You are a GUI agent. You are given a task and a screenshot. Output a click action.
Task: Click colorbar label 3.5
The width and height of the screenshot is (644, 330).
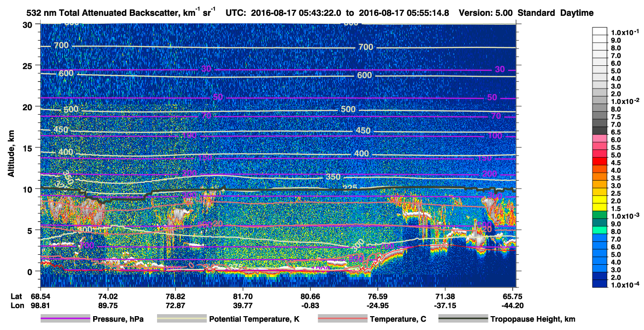click(x=616, y=178)
